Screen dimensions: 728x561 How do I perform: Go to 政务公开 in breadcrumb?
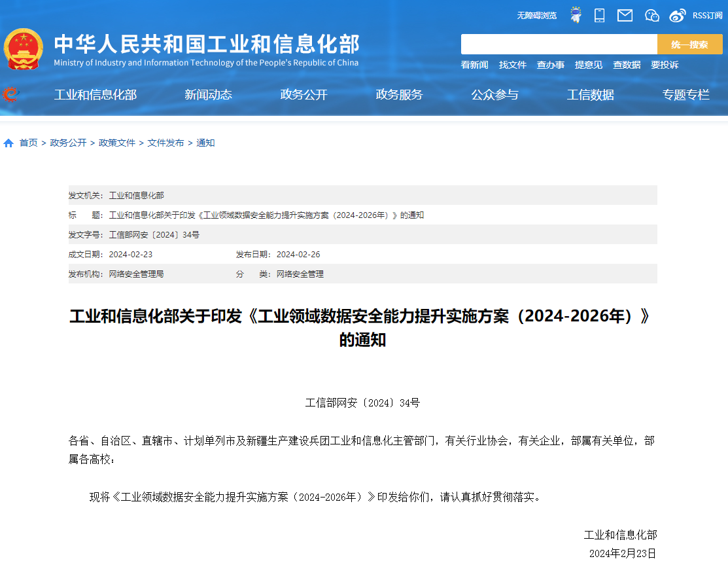pyautogui.click(x=68, y=143)
